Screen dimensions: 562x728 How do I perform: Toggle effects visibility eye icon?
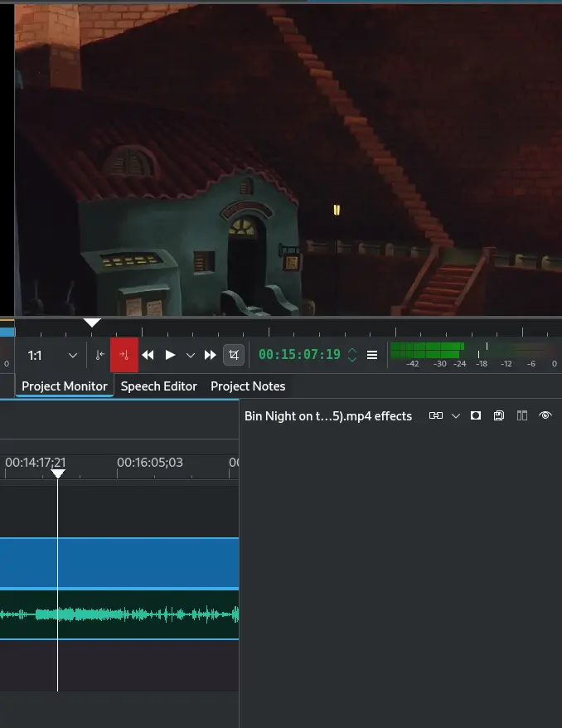pyautogui.click(x=545, y=415)
